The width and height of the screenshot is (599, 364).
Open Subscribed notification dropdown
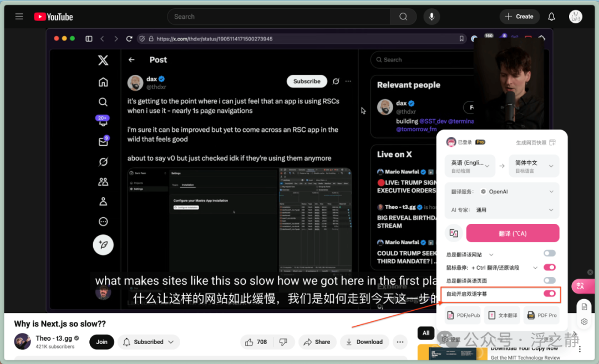[x=148, y=342]
